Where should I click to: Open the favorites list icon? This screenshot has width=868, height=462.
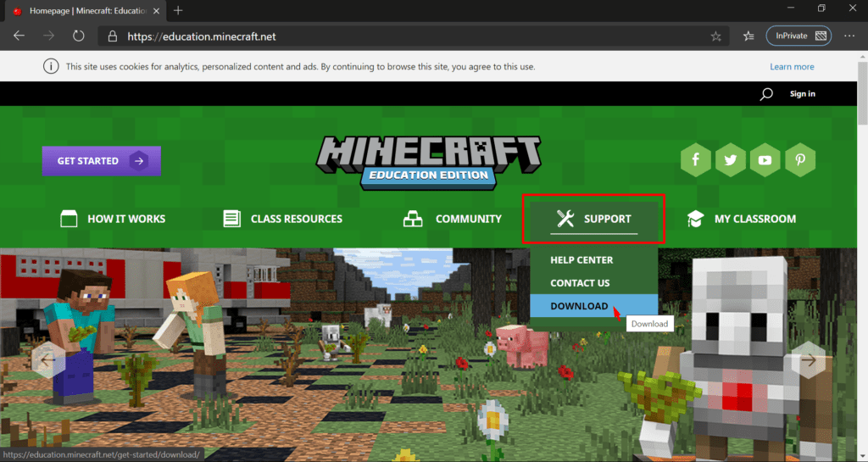point(748,36)
